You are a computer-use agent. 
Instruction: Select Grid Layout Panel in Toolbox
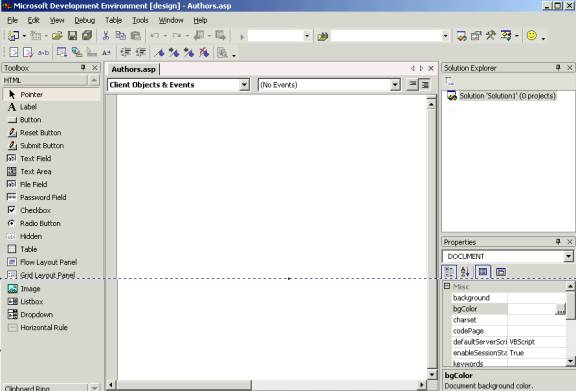pos(51,275)
